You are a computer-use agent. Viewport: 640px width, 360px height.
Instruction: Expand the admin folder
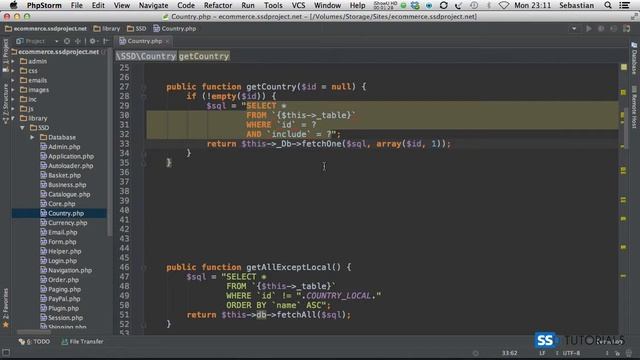13,62
